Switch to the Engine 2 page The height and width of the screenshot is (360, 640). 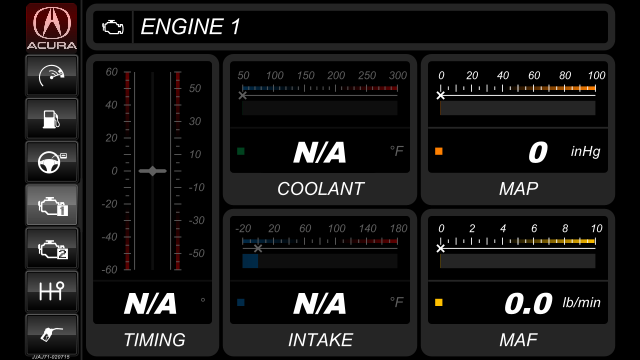pos(51,248)
